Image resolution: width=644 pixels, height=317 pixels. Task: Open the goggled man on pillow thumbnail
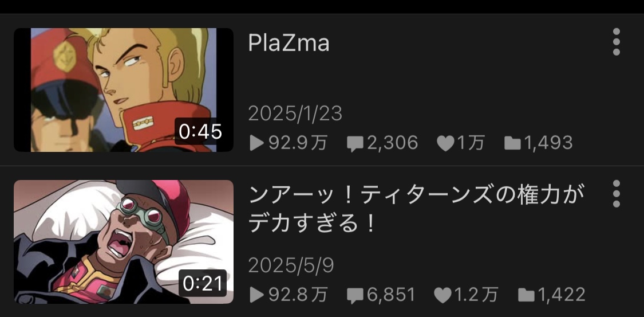point(124,241)
